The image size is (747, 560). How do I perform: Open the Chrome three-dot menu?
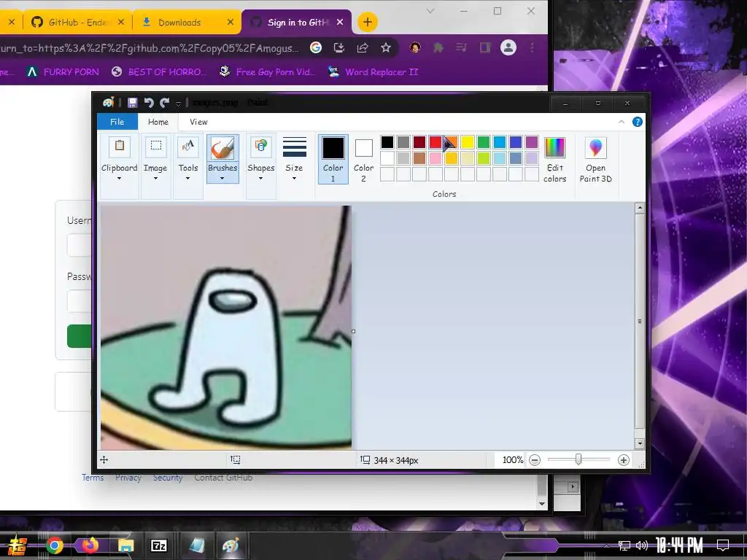[532, 47]
